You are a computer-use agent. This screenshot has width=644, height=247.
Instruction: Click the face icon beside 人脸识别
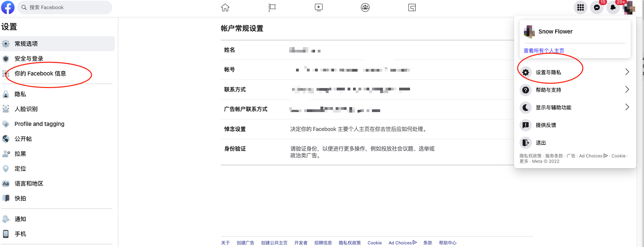tap(6, 109)
